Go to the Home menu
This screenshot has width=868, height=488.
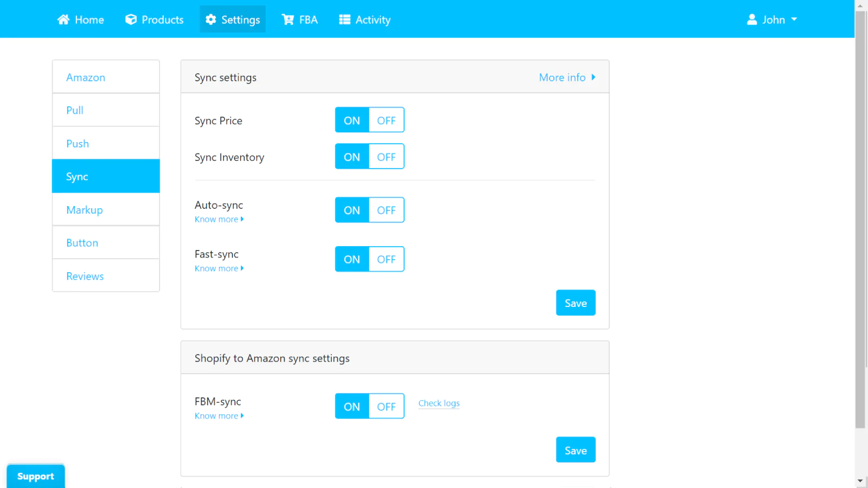(81, 20)
